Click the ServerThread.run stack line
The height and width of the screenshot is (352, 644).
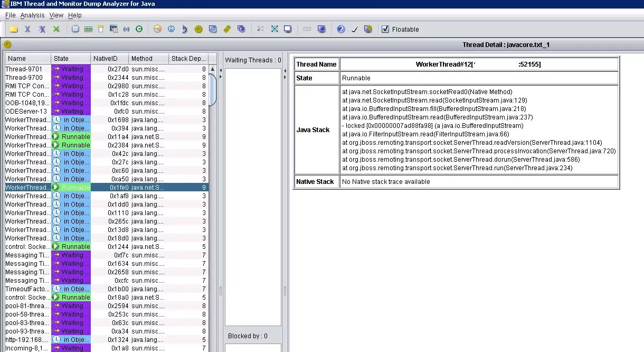(457, 168)
